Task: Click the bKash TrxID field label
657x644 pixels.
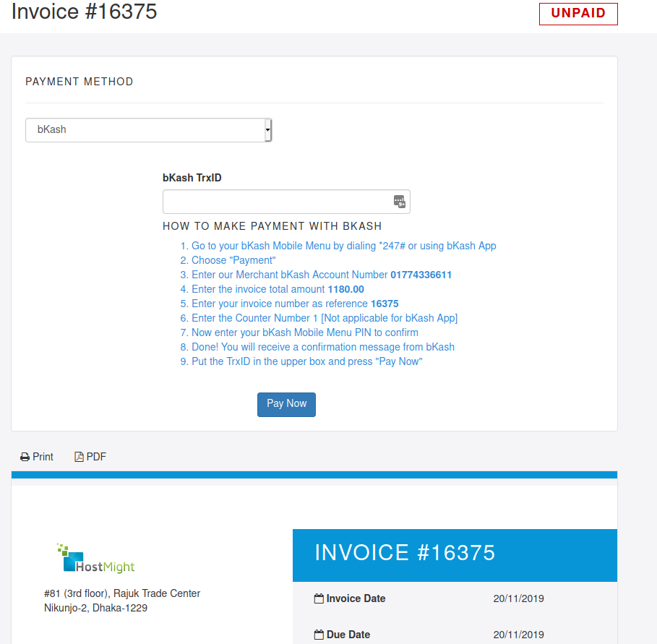Action: (x=192, y=178)
